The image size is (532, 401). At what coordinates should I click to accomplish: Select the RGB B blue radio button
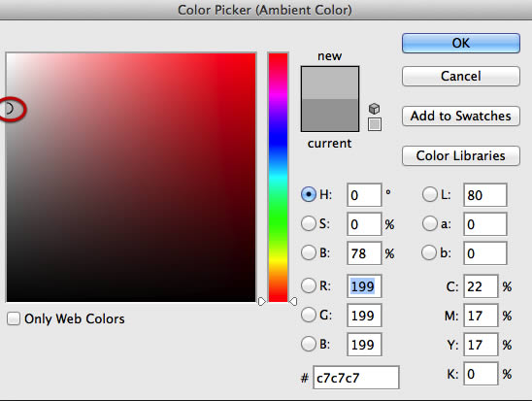[x=309, y=344]
